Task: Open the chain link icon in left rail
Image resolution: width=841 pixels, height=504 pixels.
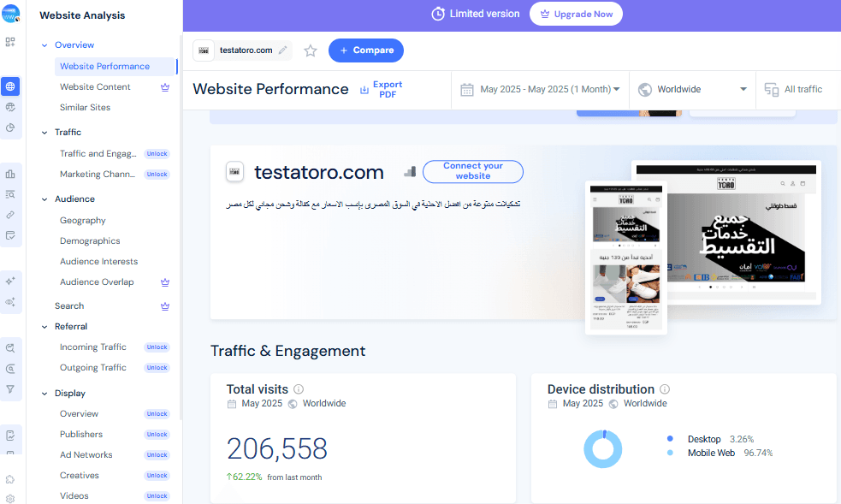Action: coord(10,215)
